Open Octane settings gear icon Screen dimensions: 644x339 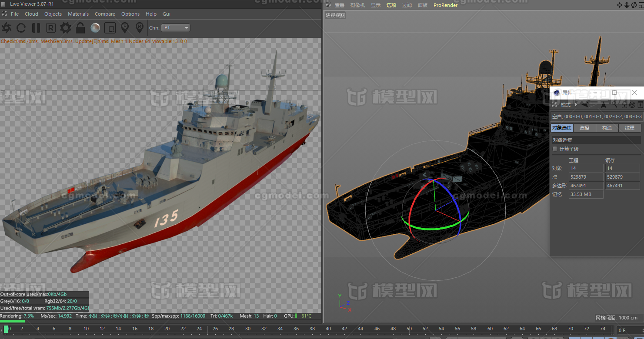(66, 28)
